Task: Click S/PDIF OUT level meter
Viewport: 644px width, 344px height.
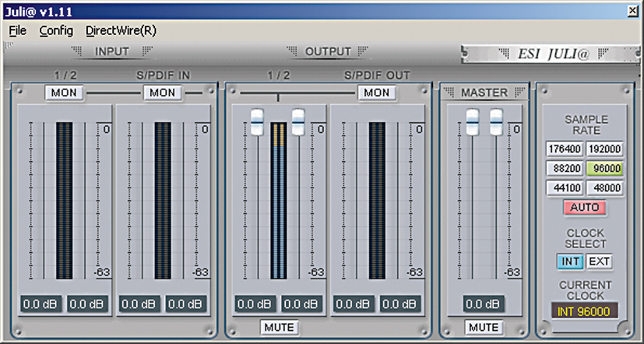Action: coord(377,201)
